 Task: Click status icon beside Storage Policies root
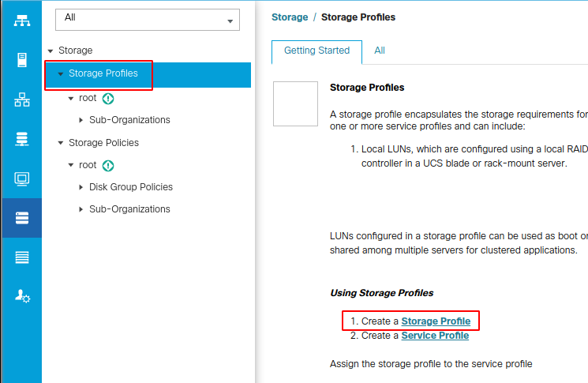coord(108,165)
